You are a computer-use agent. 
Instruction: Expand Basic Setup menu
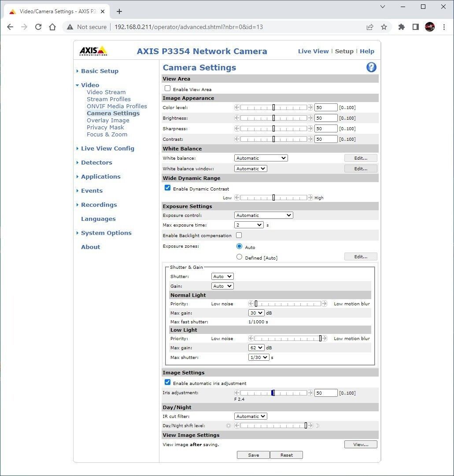coord(100,71)
